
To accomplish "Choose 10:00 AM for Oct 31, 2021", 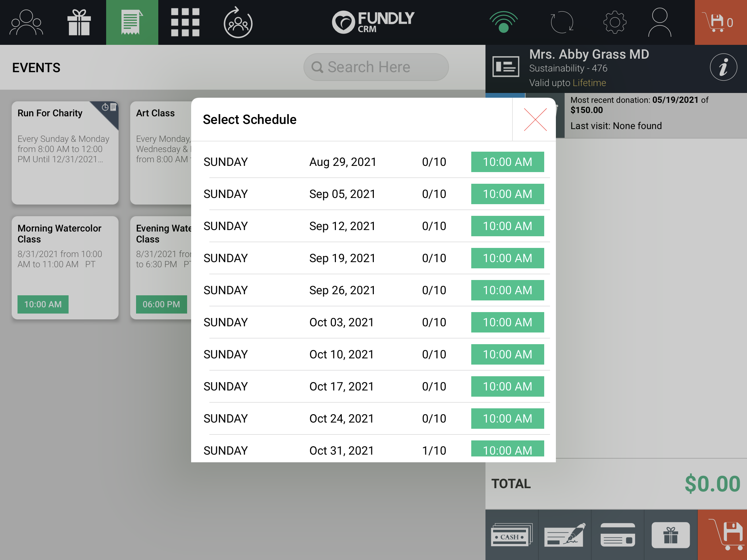I will click(x=507, y=449).
